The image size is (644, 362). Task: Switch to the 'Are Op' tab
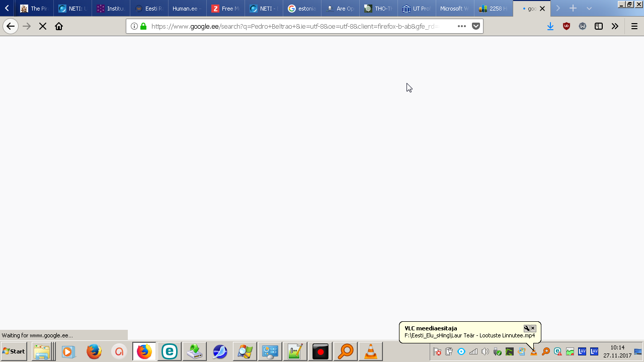[340, 9]
